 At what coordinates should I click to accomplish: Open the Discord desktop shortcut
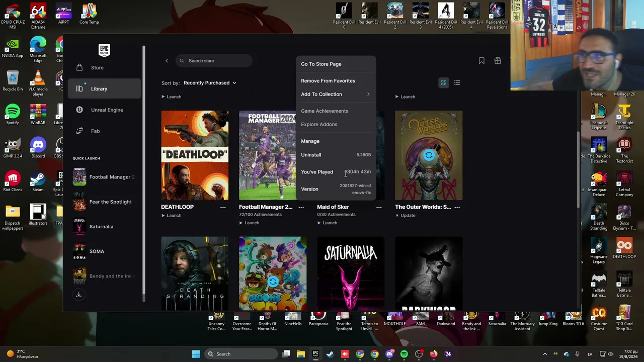point(38,148)
